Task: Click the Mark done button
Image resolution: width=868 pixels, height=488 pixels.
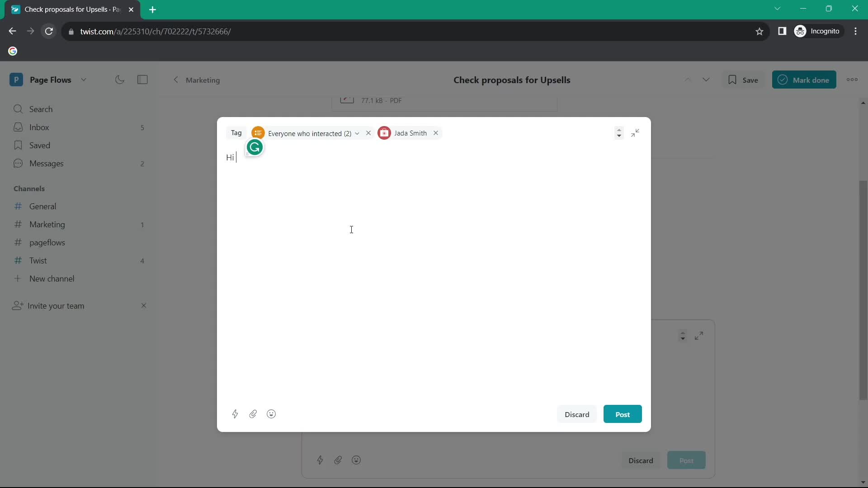Action: tap(804, 79)
